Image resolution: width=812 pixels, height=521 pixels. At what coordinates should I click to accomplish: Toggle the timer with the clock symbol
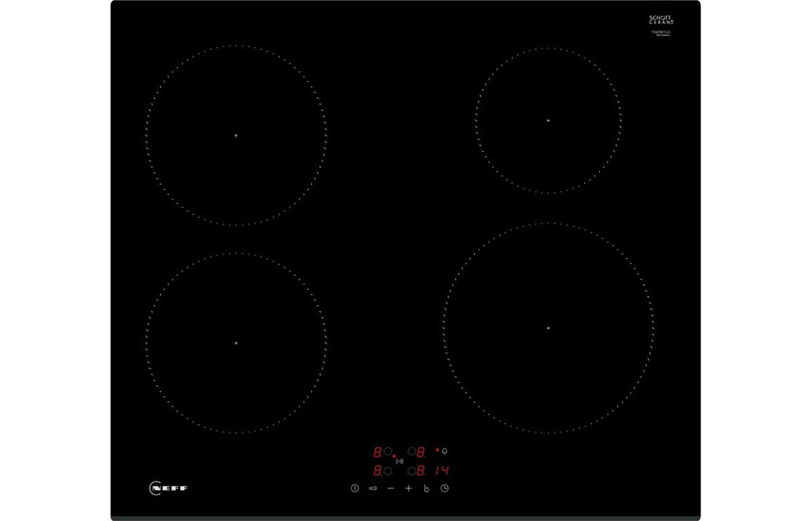pos(444,488)
